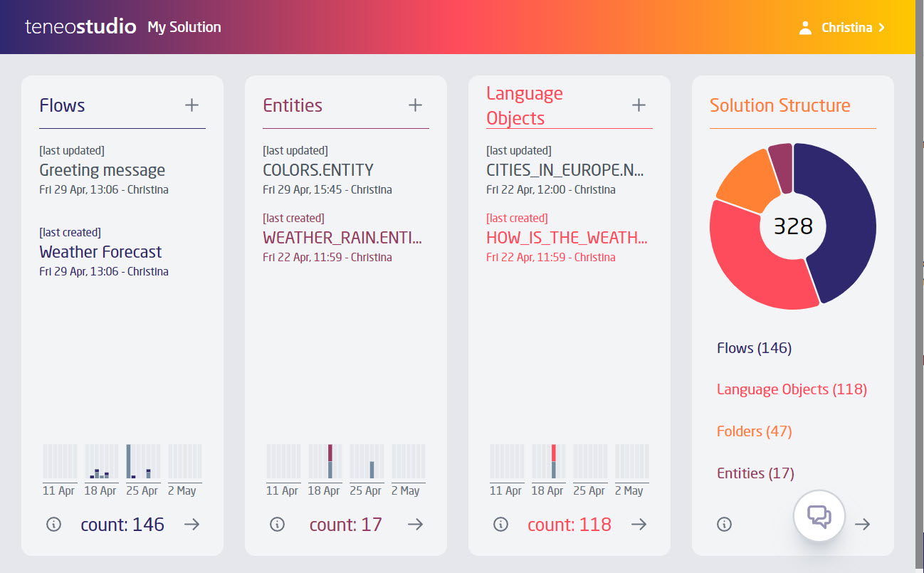
Task: Open the Weather Forecast flow
Action: pyautogui.click(x=100, y=252)
